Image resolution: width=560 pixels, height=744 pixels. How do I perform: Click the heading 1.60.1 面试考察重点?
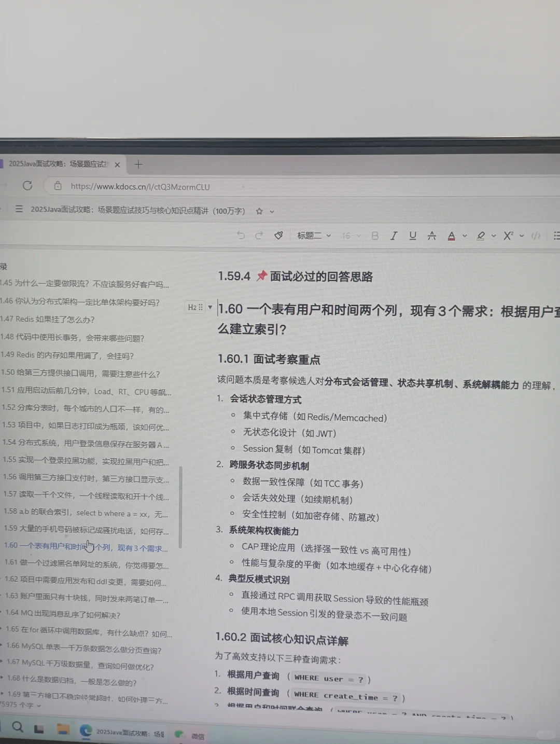click(269, 359)
